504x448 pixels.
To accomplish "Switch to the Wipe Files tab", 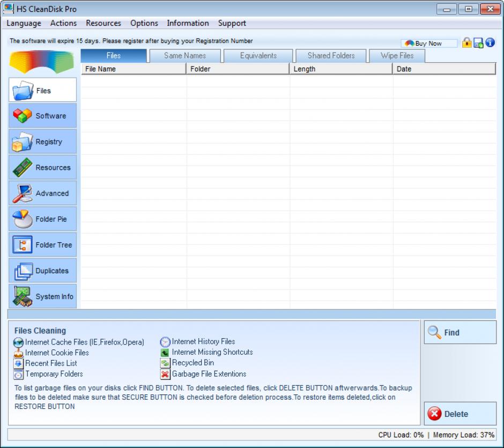I will click(x=397, y=56).
